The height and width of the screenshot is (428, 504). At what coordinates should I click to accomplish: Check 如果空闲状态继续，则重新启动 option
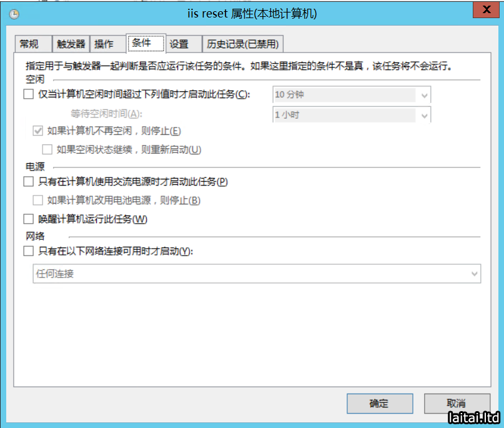point(47,149)
